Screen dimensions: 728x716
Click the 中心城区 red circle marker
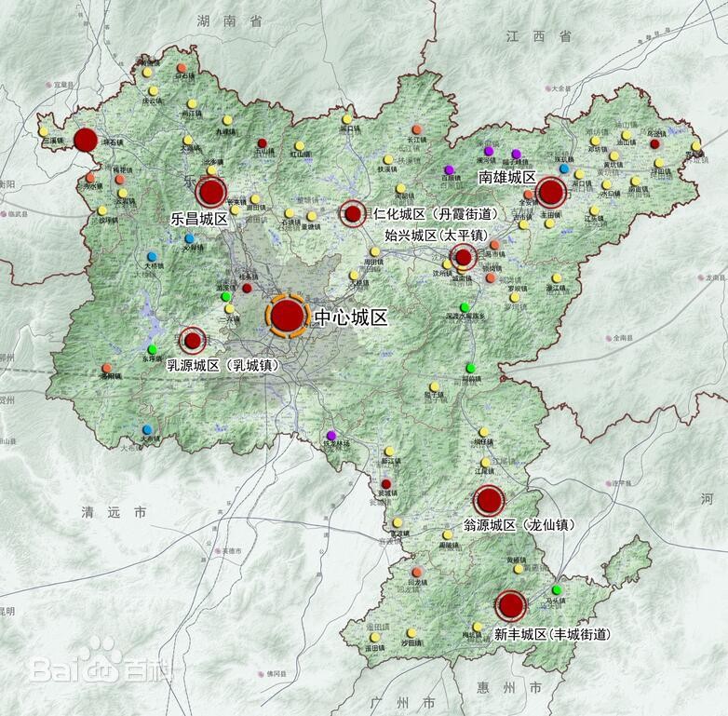pyautogui.click(x=288, y=317)
